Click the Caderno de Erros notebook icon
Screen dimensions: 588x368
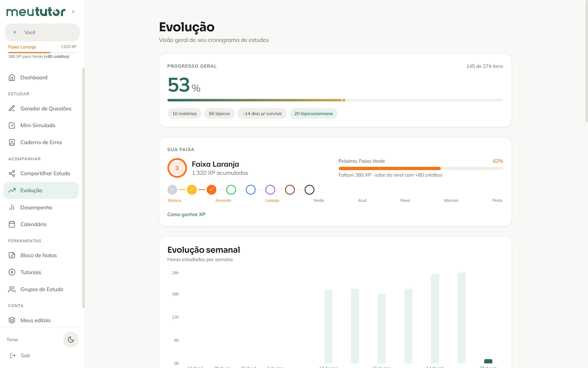12,142
